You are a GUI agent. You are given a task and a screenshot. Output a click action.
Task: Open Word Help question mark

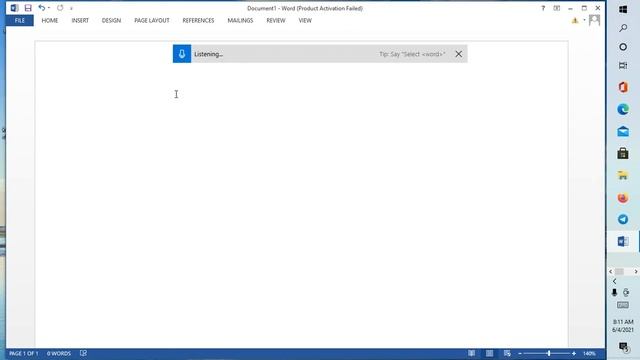543,8
